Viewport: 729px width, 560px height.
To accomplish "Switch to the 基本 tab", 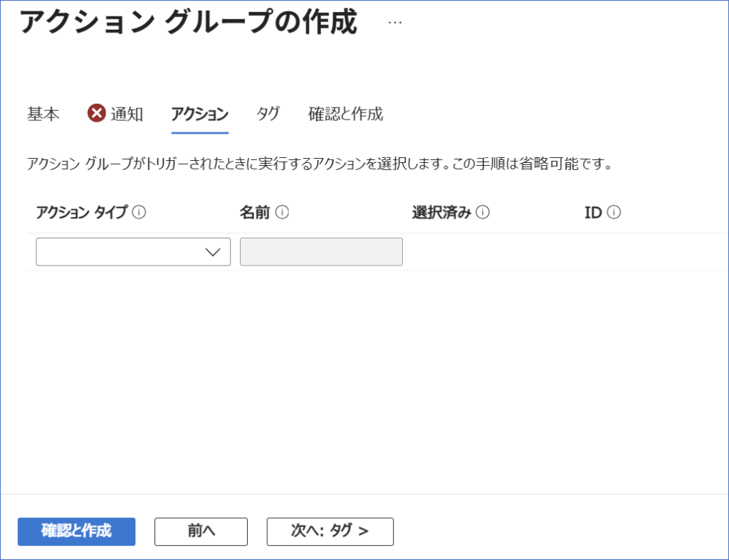I will [x=43, y=114].
